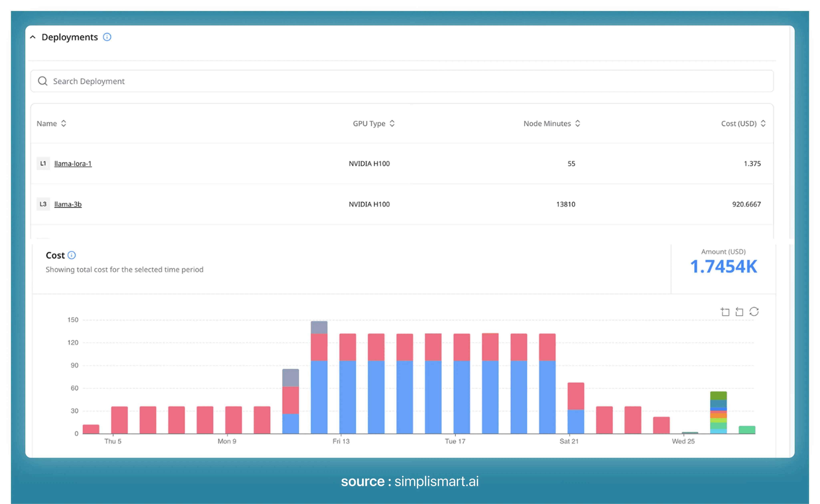
Task: Click the multicolored stacked bar after Wed 25
Action: 718,413
